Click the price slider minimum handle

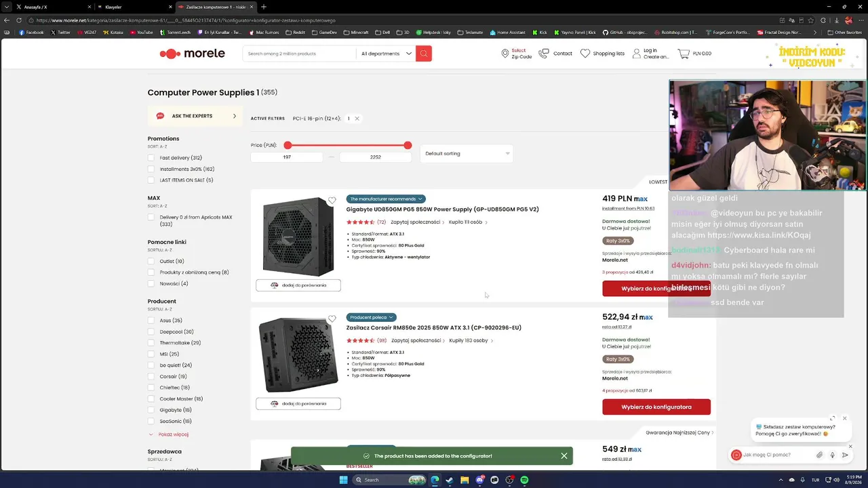pyautogui.click(x=288, y=145)
